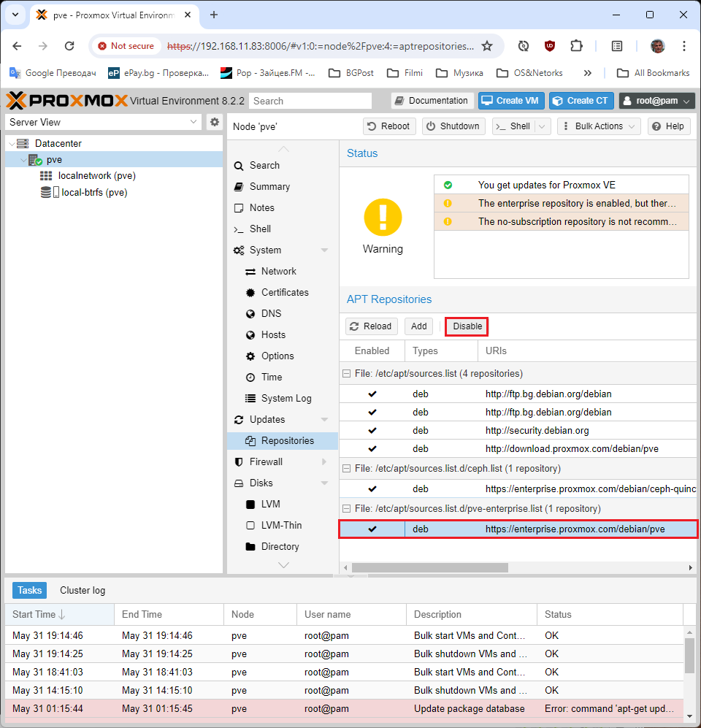This screenshot has width=701, height=728.
Task: Open the Help button
Action: pyautogui.click(x=668, y=126)
